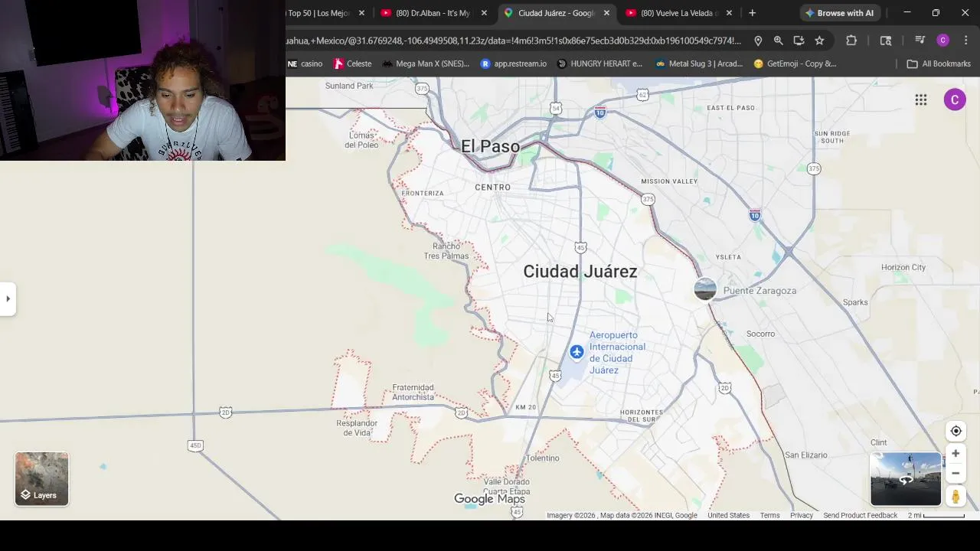Viewport: 980px width, 551px height.
Task: Click the Ciudad Juárez airport pin icon
Action: click(577, 352)
